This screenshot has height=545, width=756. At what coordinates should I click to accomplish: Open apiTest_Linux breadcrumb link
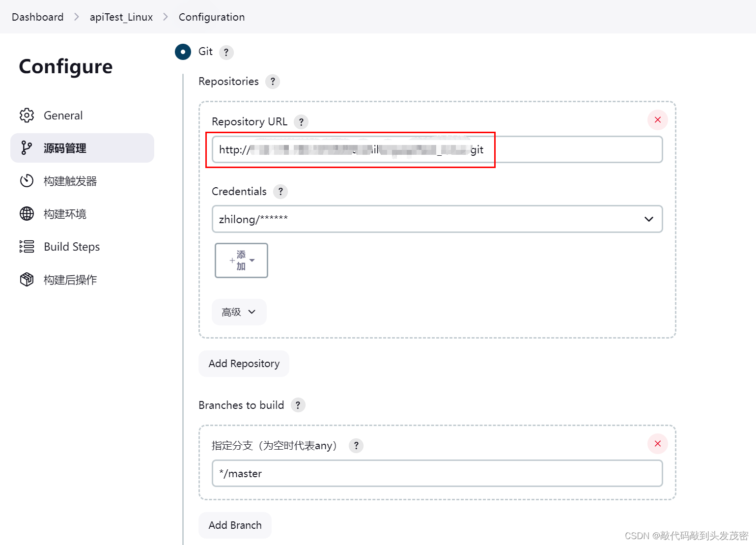point(121,17)
